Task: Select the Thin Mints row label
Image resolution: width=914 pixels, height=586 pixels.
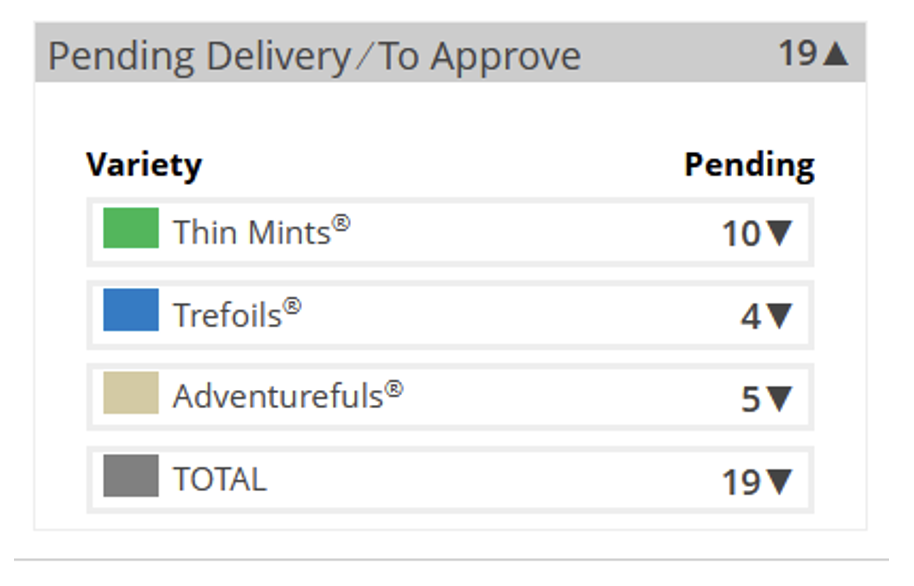Action: point(261,231)
